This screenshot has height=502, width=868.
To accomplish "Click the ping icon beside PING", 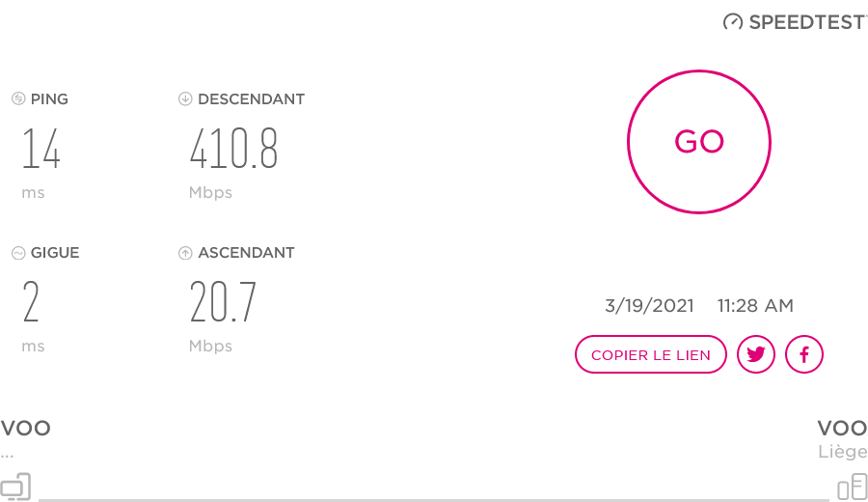I will coord(18,98).
